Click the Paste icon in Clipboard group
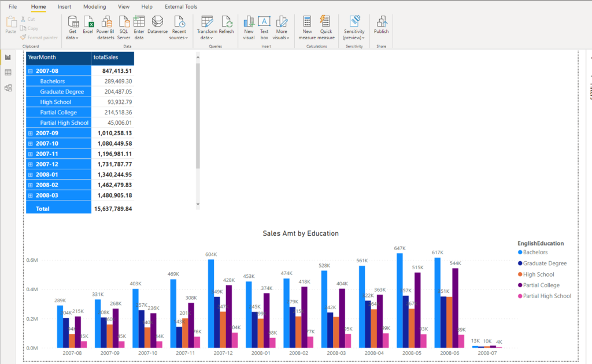Viewport: 592px width, 364px height. 11,25
